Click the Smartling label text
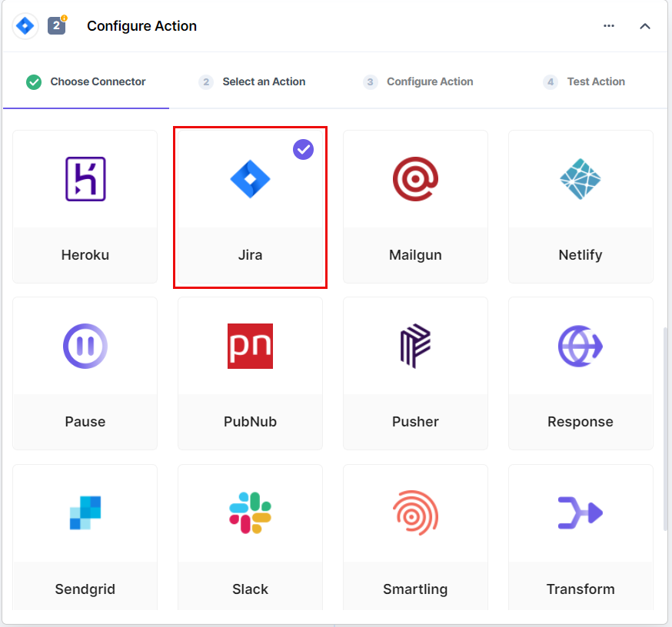This screenshot has height=627, width=672. [x=415, y=589]
